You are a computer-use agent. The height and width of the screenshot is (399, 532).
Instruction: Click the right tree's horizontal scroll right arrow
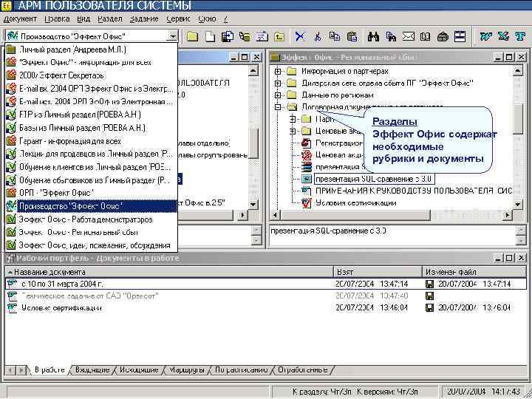coord(507,215)
